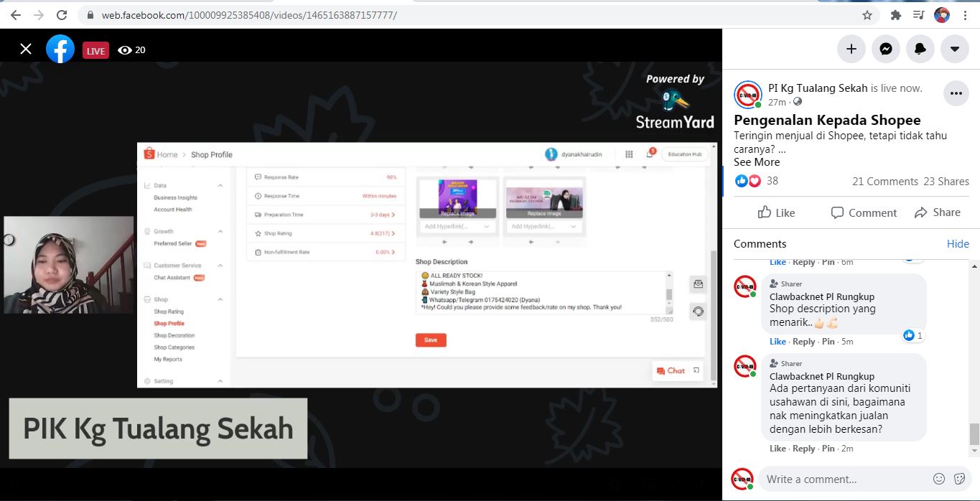Open Messenger from the top bar
The height and width of the screenshot is (501, 980).
(886, 49)
